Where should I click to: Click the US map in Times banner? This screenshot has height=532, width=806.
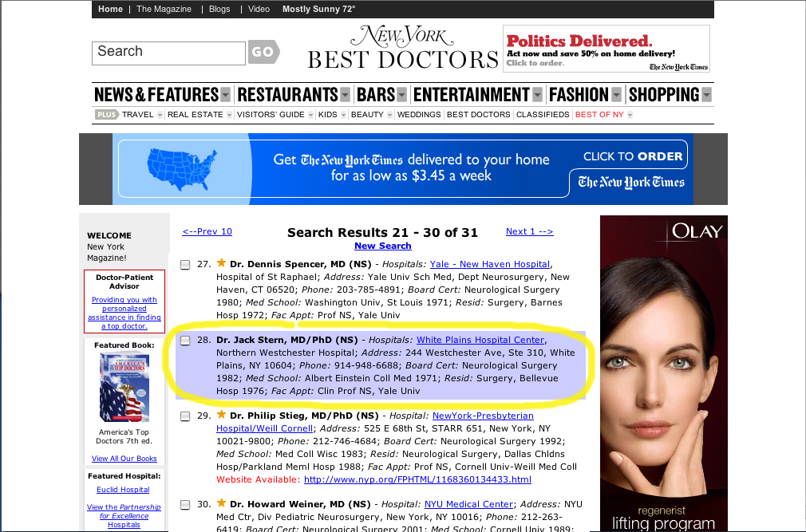tap(183, 168)
